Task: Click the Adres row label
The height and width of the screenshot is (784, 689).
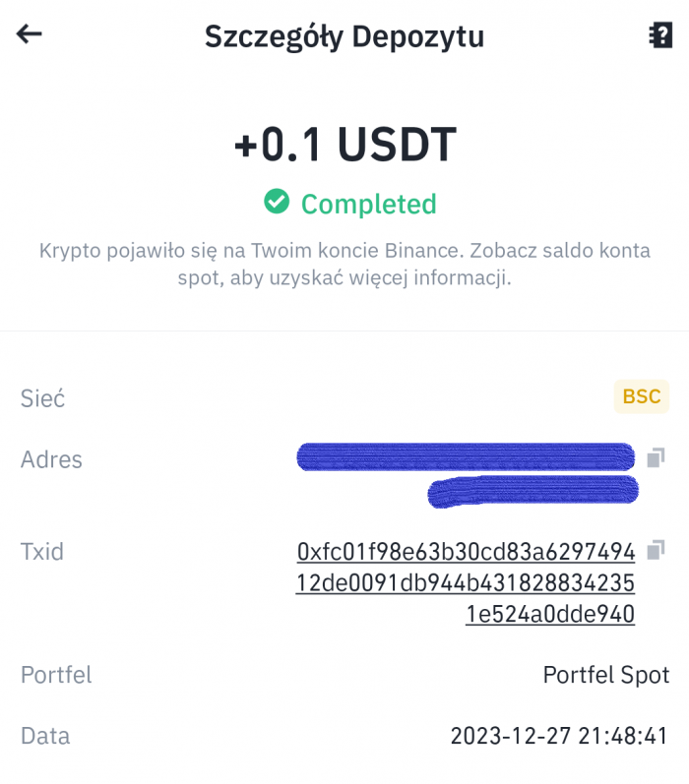Action: (51, 459)
